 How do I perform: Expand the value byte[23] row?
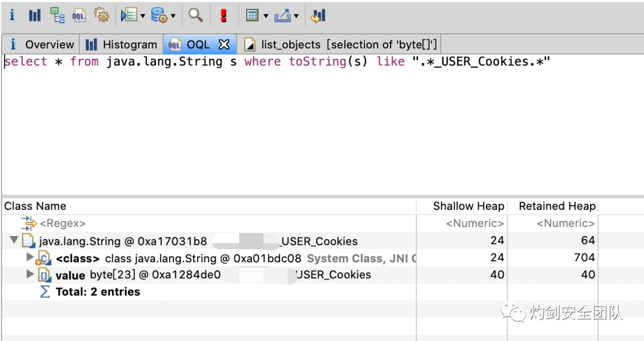(x=30, y=274)
